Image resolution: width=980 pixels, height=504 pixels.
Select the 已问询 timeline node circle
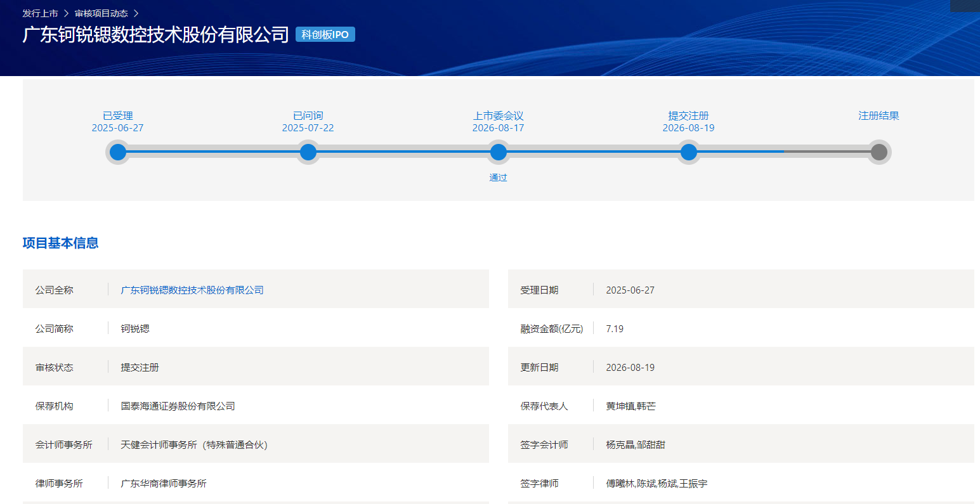[x=308, y=152]
